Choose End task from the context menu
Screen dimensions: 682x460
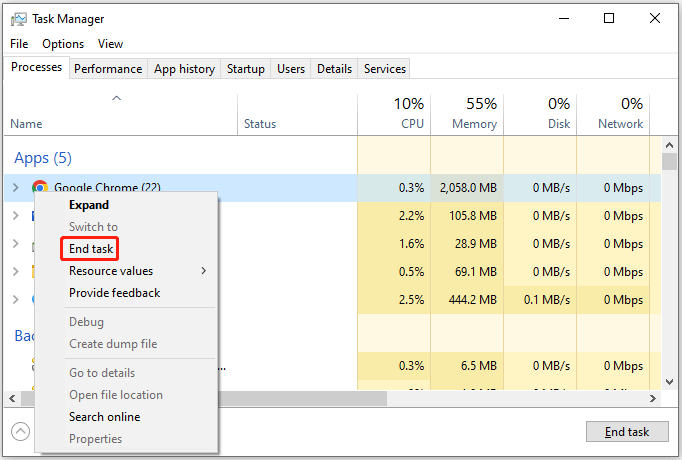pyautogui.click(x=93, y=249)
